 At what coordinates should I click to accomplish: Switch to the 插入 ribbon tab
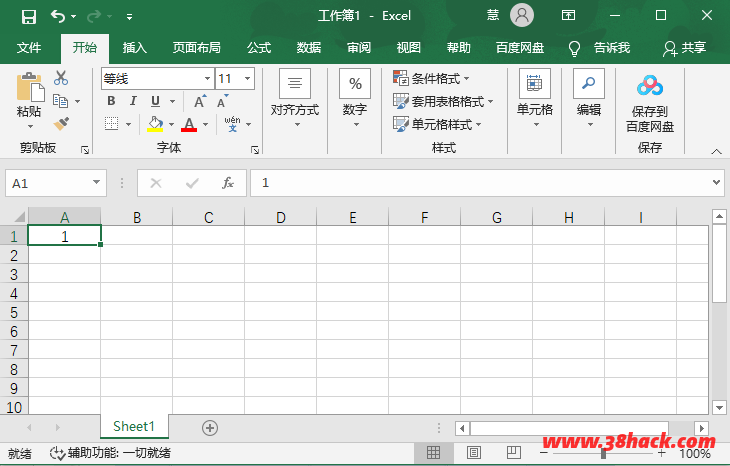[135, 47]
